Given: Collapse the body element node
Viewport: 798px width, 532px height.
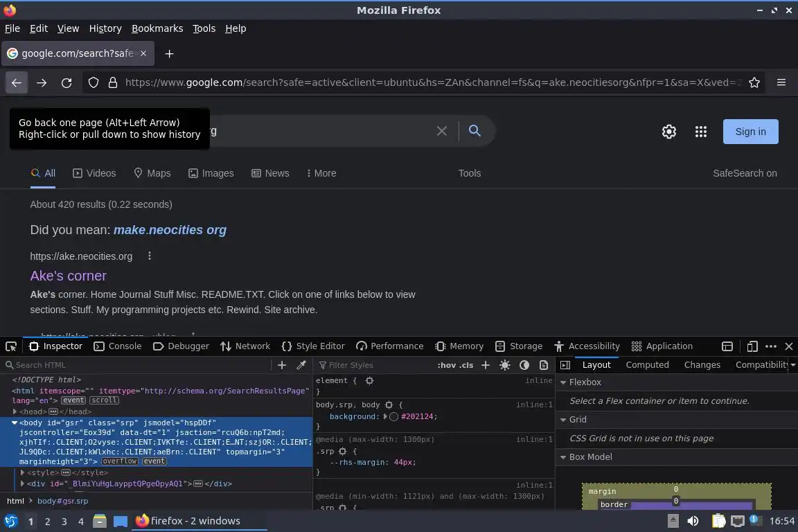Looking at the screenshot, I should 15,423.
